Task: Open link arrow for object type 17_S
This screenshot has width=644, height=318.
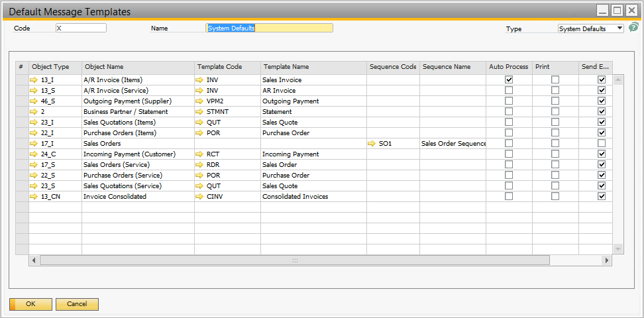Action: point(34,165)
